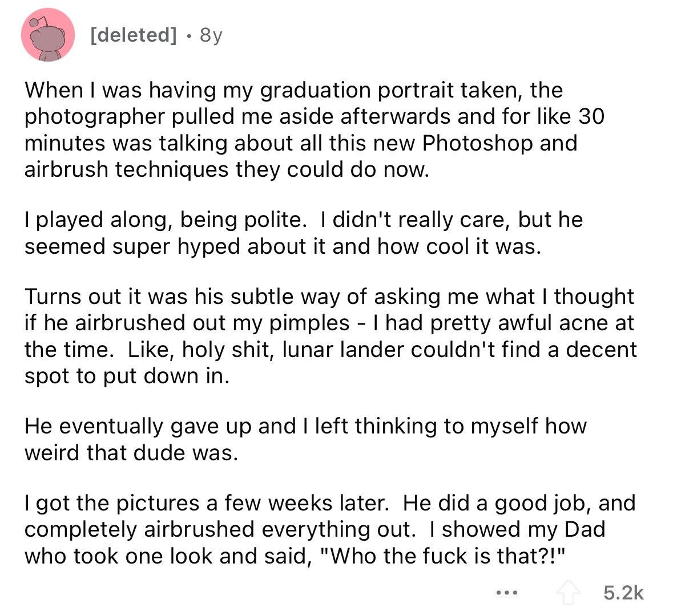
Task: Click the pink deleted-user Reddit avatar
Action: (x=47, y=35)
